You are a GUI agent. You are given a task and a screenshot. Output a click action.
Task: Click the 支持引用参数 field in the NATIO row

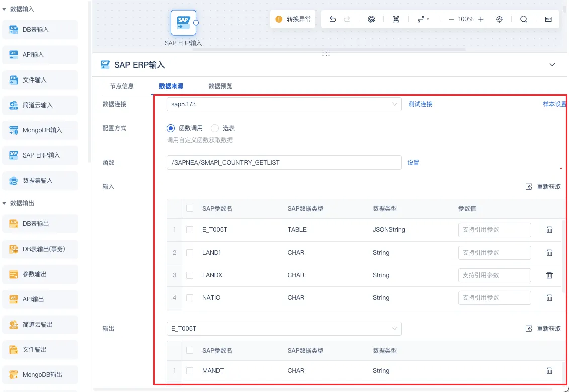pyautogui.click(x=495, y=297)
